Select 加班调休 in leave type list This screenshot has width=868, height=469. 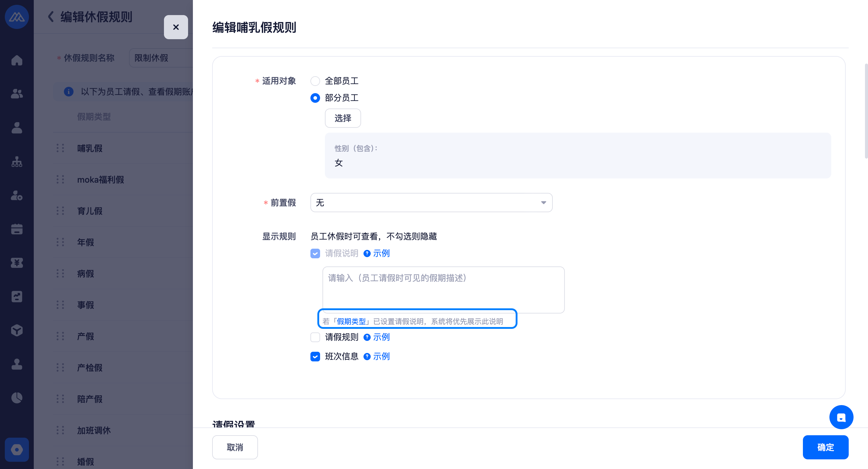(x=94, y=430)
